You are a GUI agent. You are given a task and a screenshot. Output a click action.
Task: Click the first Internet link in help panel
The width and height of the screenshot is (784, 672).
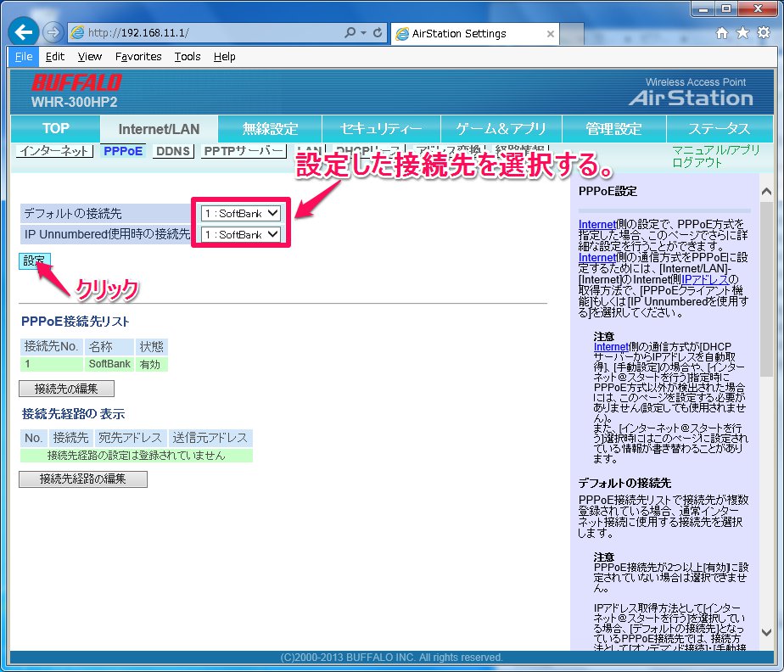tap(597, 224)
